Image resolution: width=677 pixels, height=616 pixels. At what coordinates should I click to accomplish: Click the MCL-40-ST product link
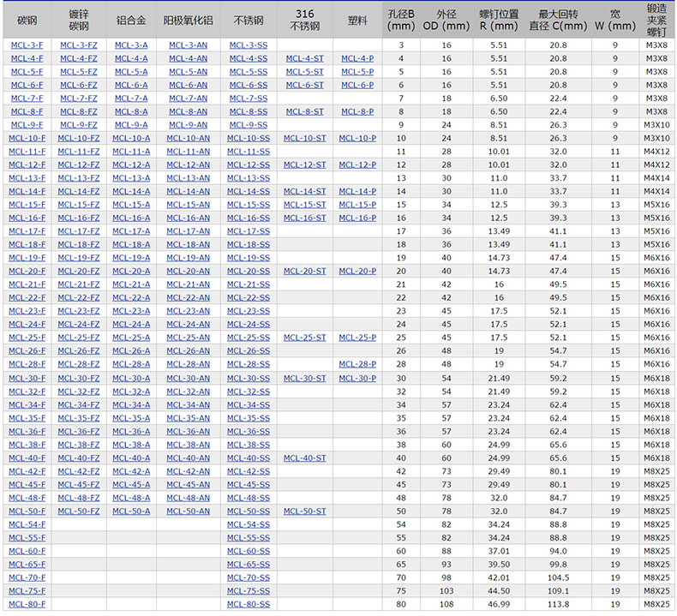click(x=304, y=458)
